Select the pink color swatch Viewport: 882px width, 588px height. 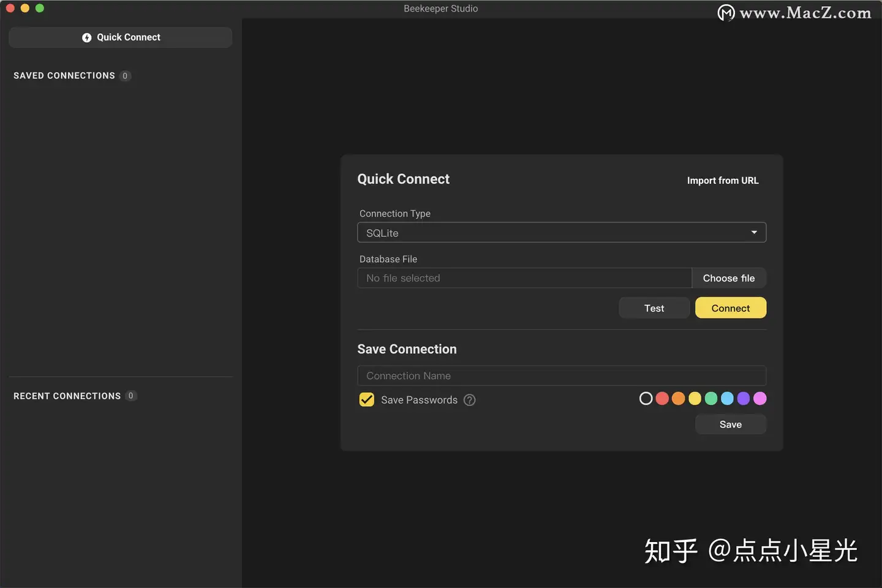coord(760,399)
